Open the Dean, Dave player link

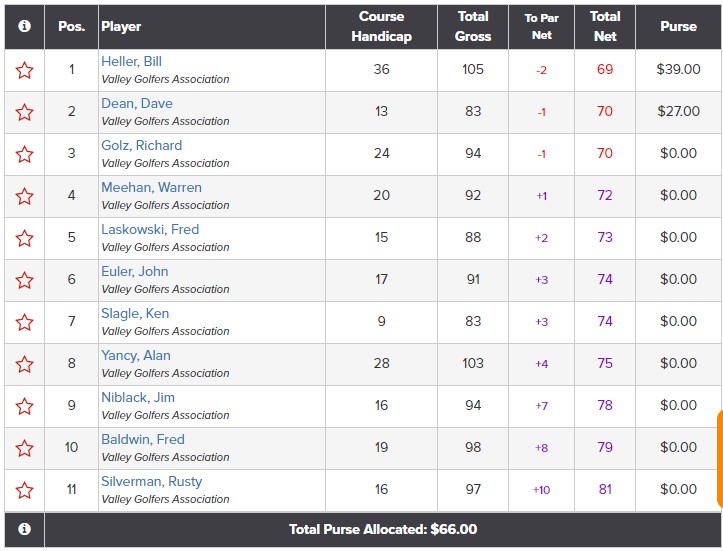tap(137, 103)
